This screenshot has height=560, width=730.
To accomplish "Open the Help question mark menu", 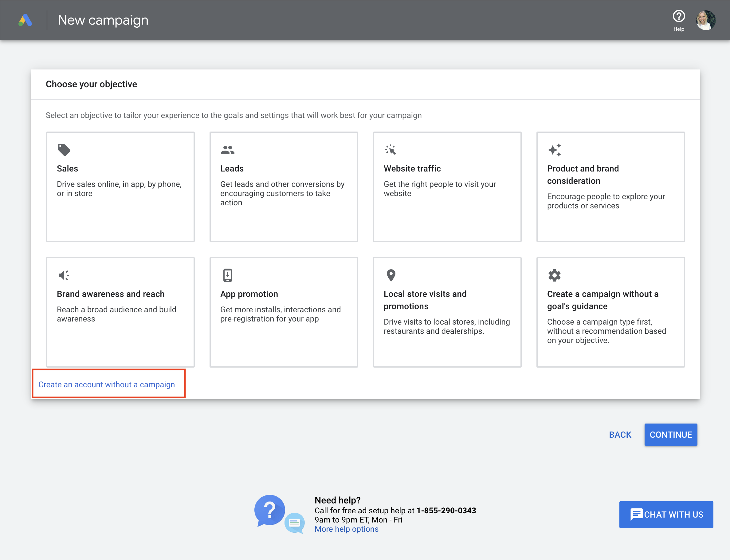I will coord(679,16).
